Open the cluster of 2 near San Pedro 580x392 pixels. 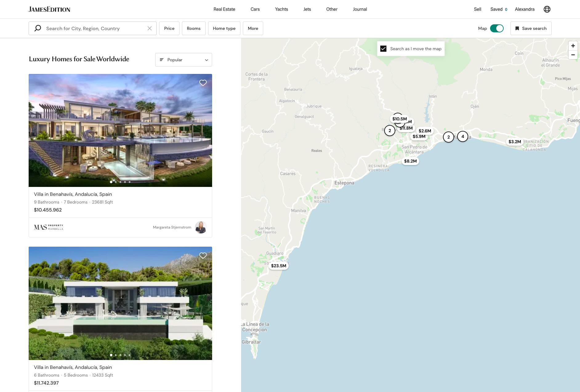tap(390, 131)
